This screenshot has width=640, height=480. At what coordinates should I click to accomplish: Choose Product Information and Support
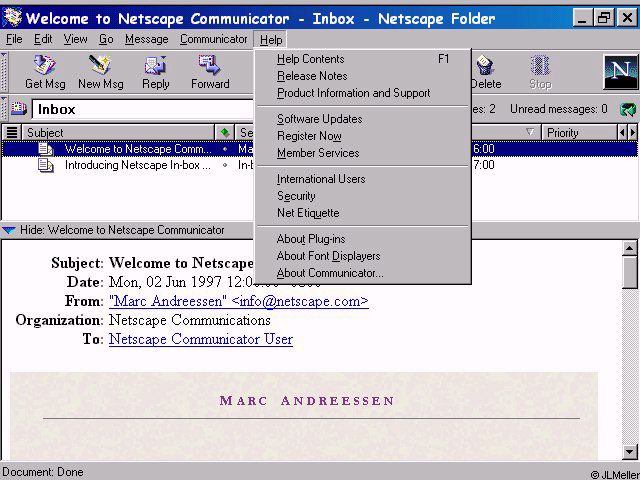coord(363,93)
